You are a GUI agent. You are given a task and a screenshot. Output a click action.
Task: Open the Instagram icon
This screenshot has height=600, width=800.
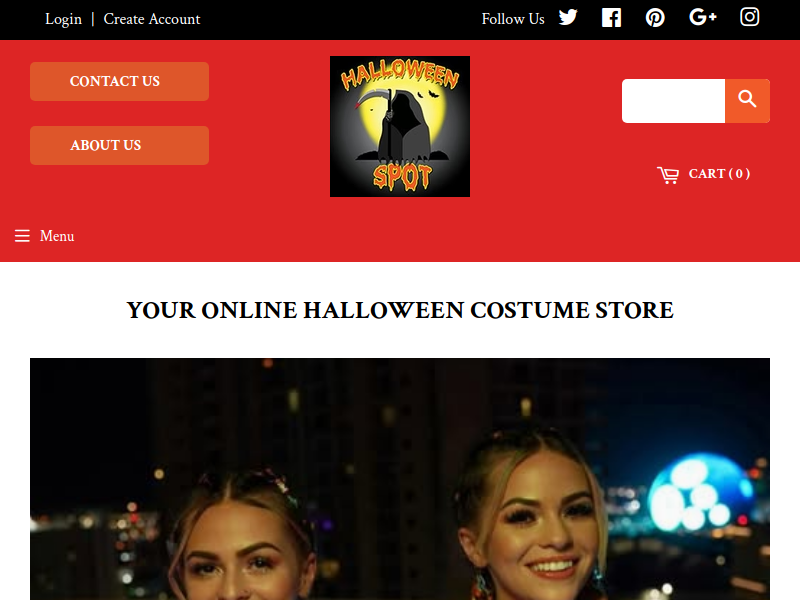(x=749, y=17)
